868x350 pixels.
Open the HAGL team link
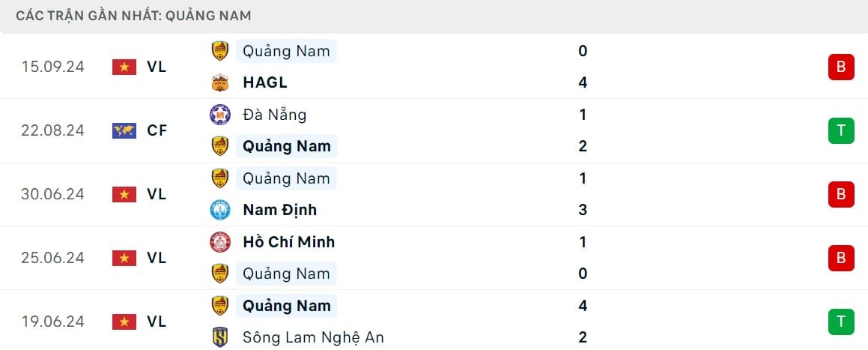[265, 82]
